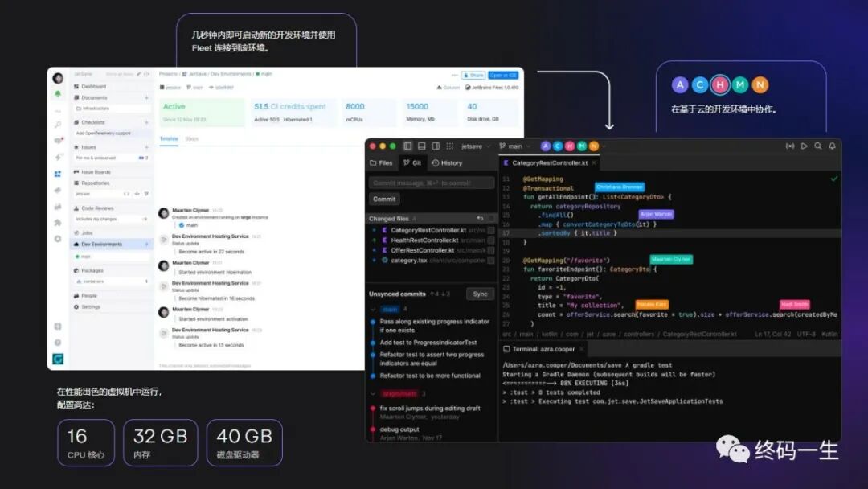
Task: Click search magnifier in Space sidebar
Action: click(x=58, y=125)
